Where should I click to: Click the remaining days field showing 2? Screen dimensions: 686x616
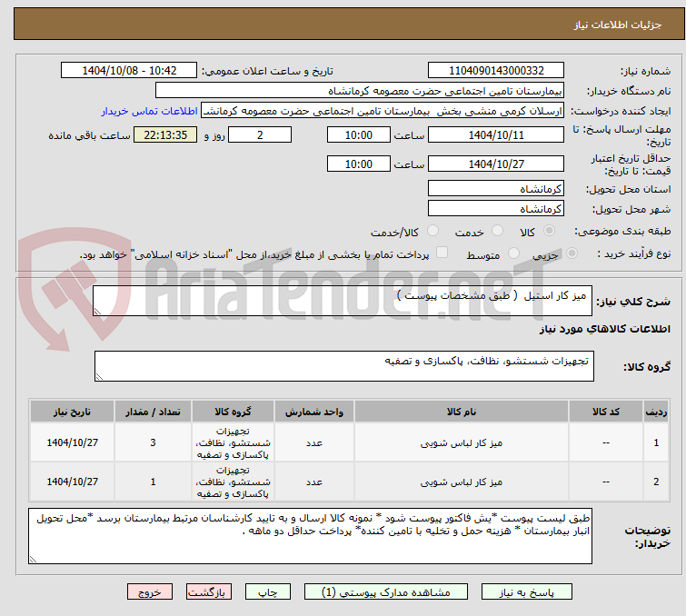(260, 134)
